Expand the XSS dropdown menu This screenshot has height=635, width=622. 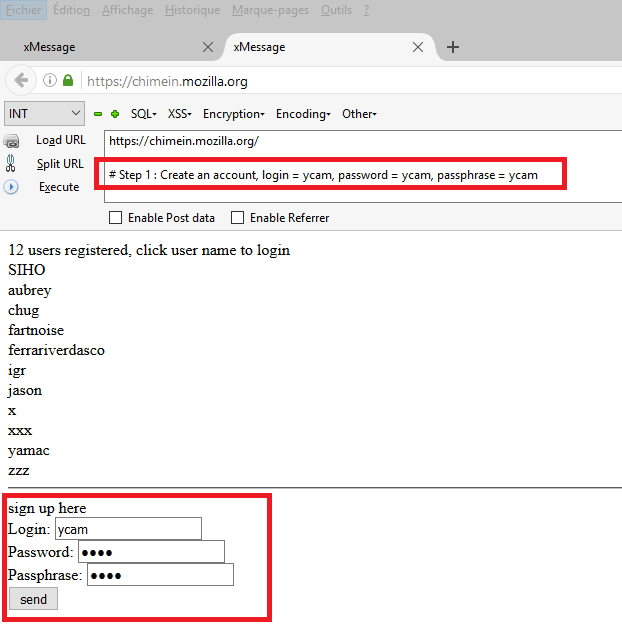click(179, 114)
